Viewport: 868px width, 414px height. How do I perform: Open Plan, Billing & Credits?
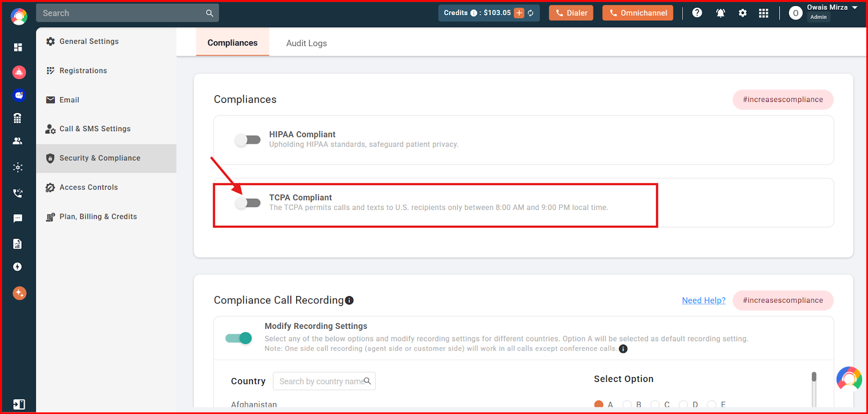pyautogui.click(x=106, y=216)
